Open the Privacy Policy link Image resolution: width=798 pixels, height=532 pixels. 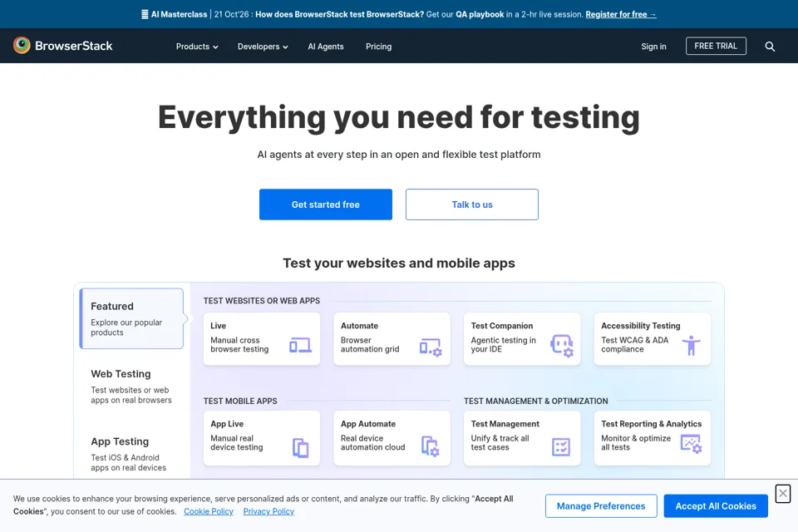click(268, 511)
